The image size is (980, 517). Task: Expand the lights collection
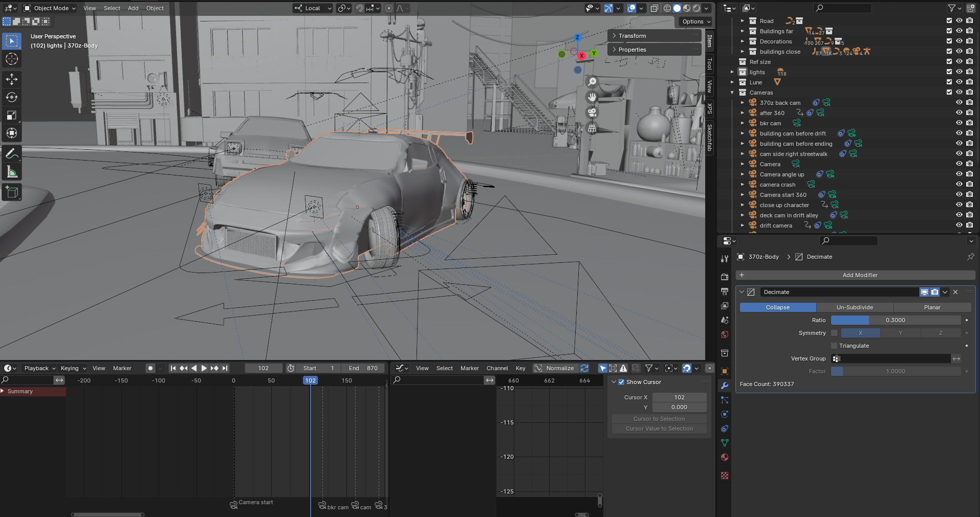(732, 72)
